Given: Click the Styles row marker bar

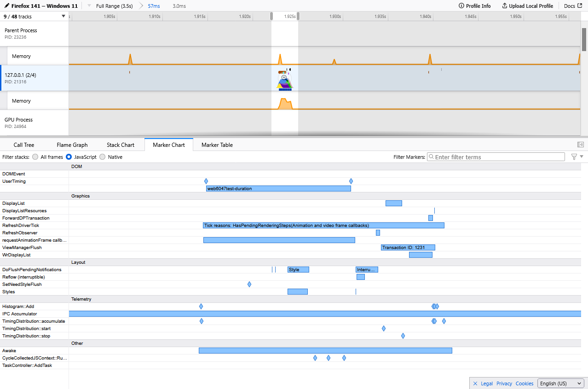Looking at the screenshot, I should click(x=298, y=291).
